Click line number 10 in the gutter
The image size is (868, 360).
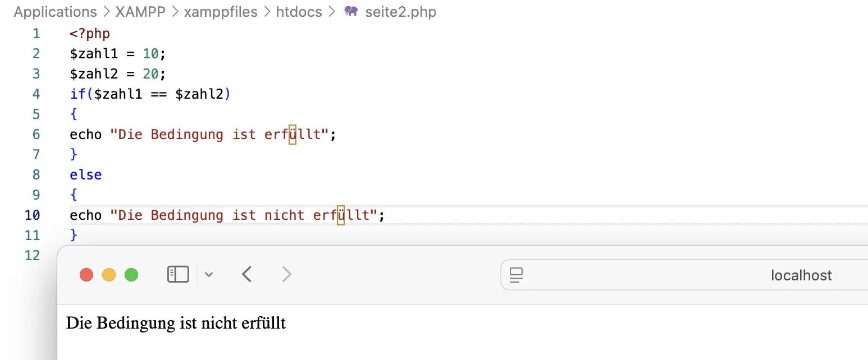(33, 215)
